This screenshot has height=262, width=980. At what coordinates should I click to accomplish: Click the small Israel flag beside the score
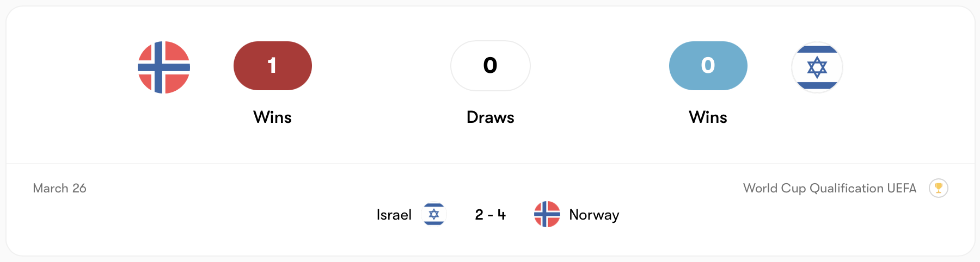coord(434,214)
